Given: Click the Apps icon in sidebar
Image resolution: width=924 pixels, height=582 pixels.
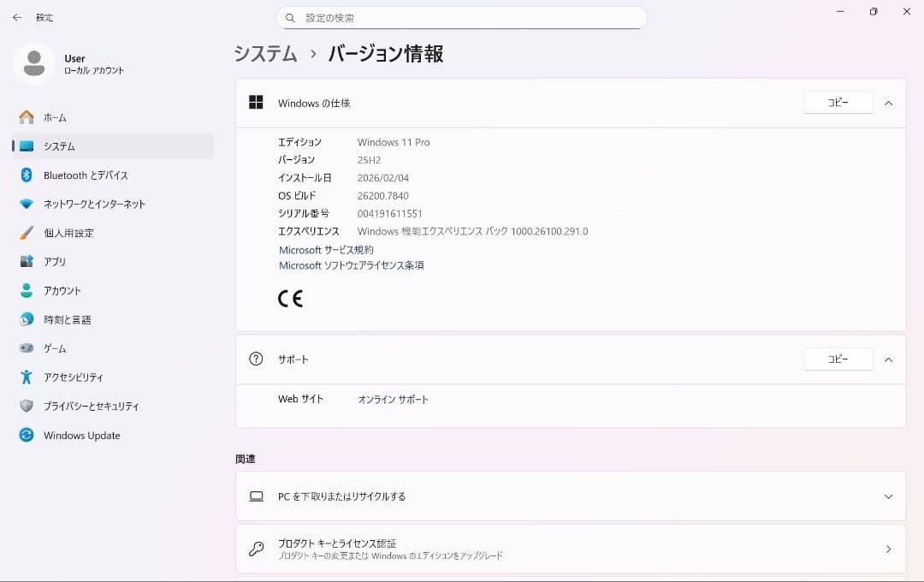Looking at the screenshot, I should pyautogui.click(x=27, y=261).
